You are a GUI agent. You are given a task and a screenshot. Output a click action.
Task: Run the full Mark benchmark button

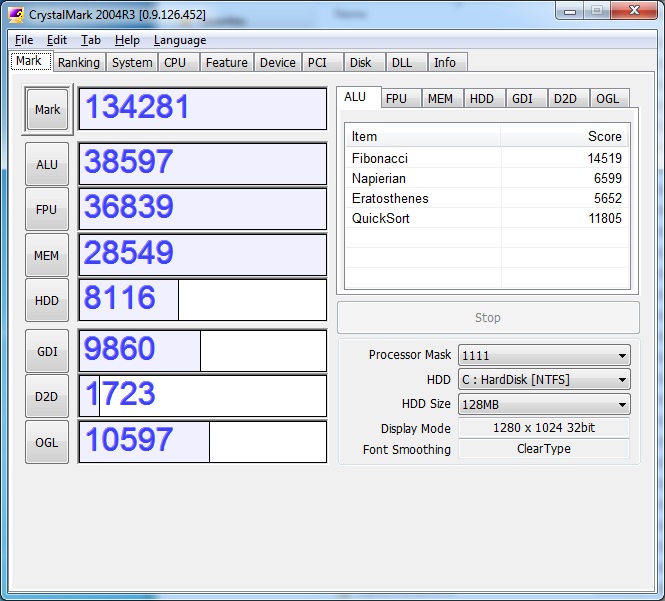(x=47, y=109)
